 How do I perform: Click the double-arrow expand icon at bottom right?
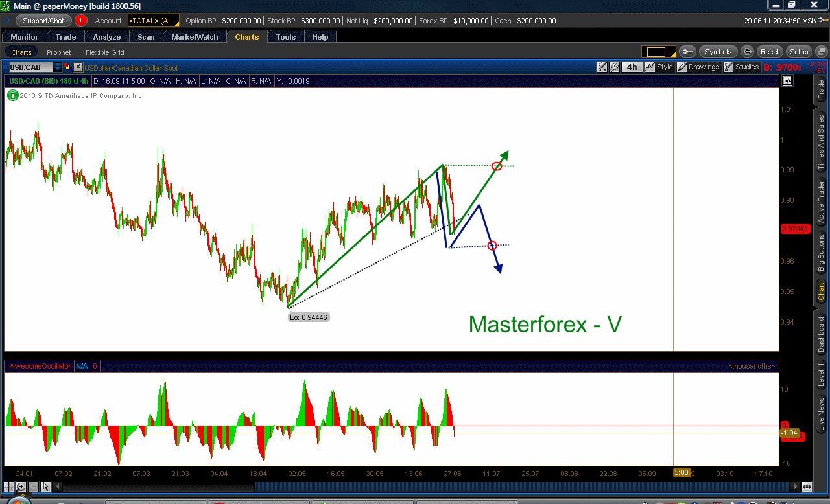tap(807, 487)
